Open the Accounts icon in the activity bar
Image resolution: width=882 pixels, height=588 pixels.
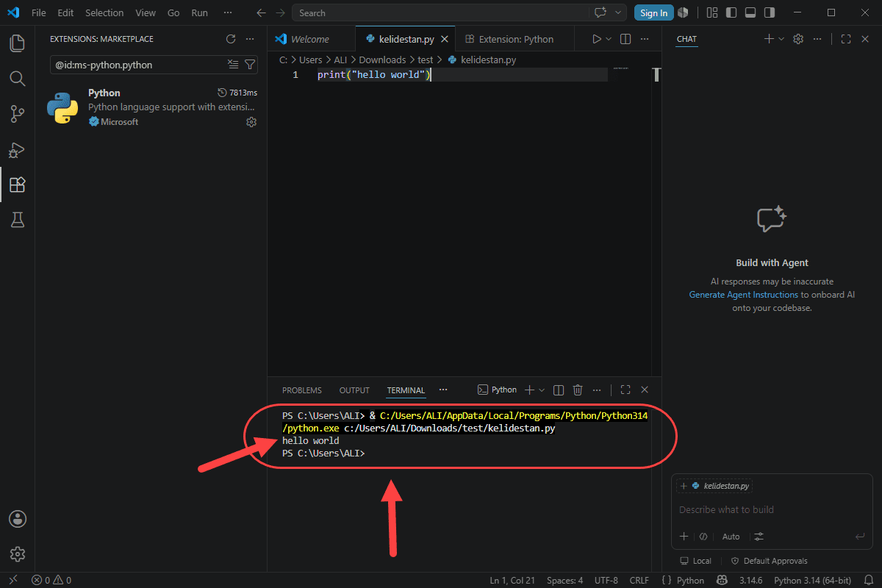18,519
